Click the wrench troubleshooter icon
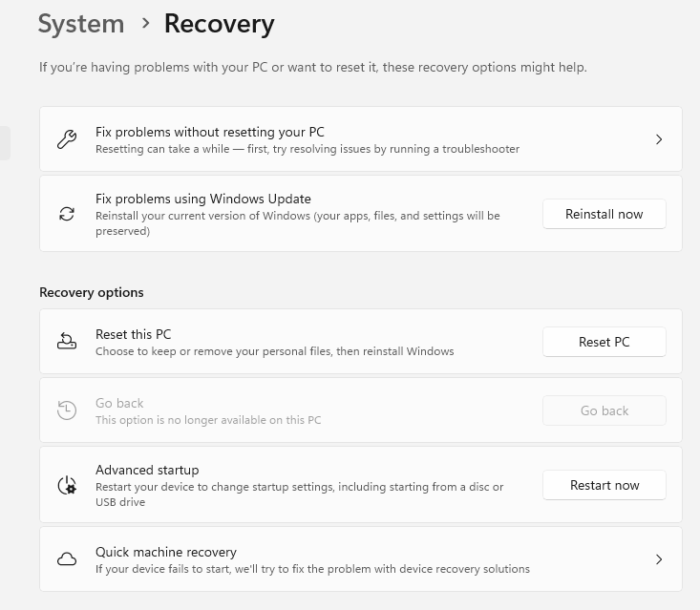Screen dimensions: 700x610 tap(67, 139)
